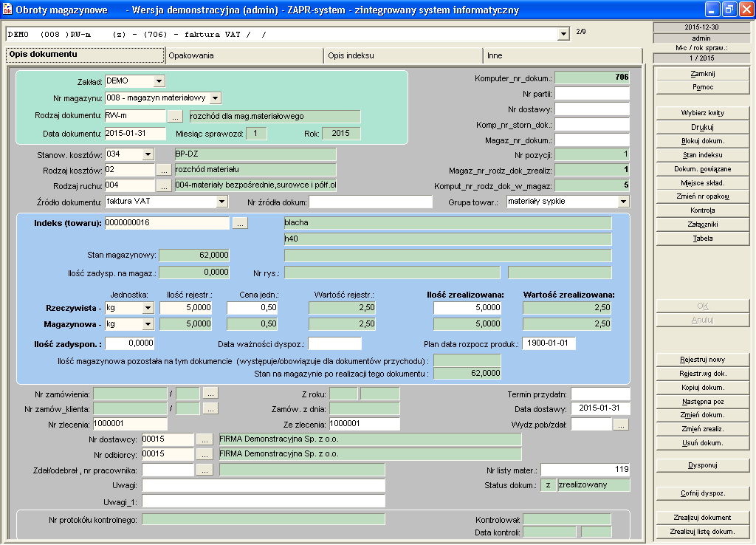Viewport: 756px width, 545px height.
Task: Open lookup for Rodzaj ruchu field
Action: (164, 185)
